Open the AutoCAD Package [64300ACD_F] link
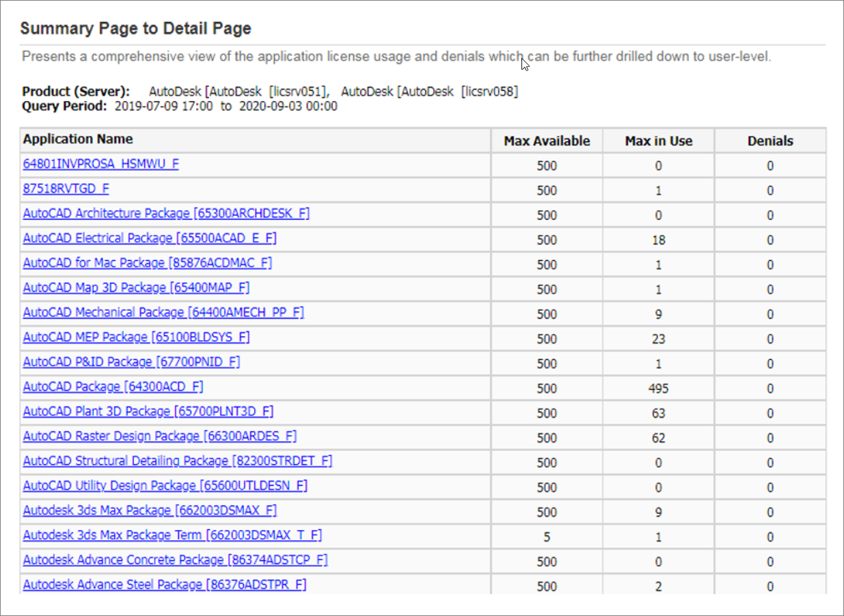This screenshot has height=616, width=844. tap(113, 387)
